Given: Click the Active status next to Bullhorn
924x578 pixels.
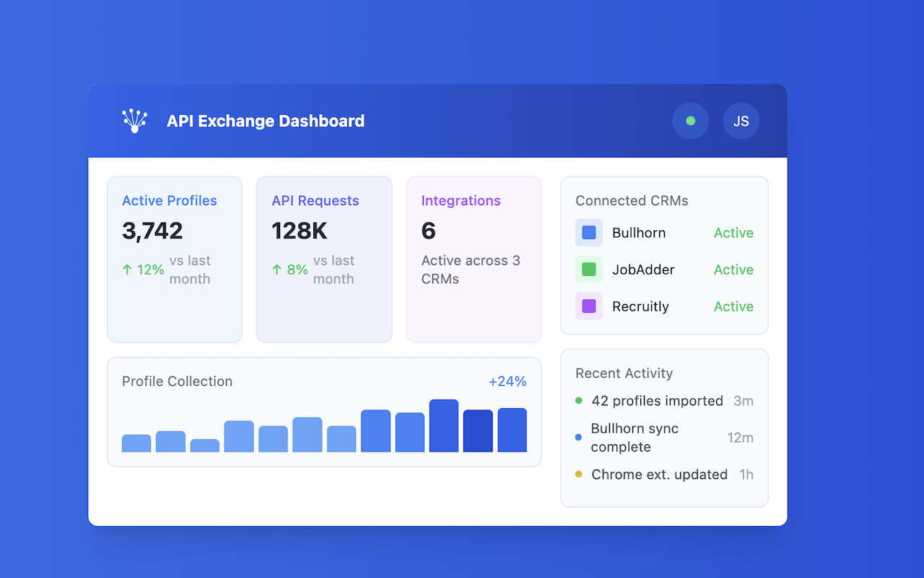Looking at the screenshot, I should (x=733, y=233).
